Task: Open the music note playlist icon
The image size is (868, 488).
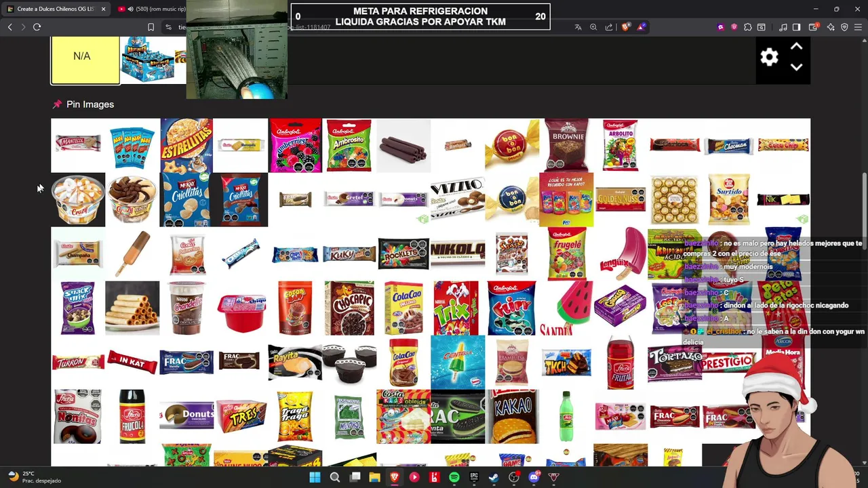Action: point(783,27)
